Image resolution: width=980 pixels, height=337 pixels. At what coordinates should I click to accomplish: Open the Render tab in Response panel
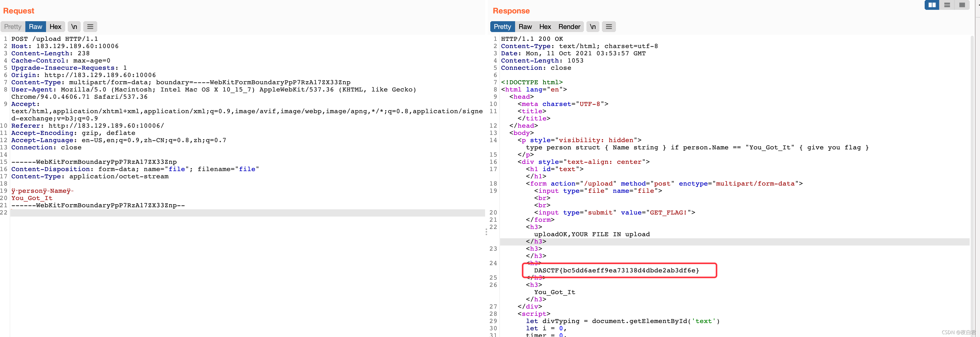569,27
